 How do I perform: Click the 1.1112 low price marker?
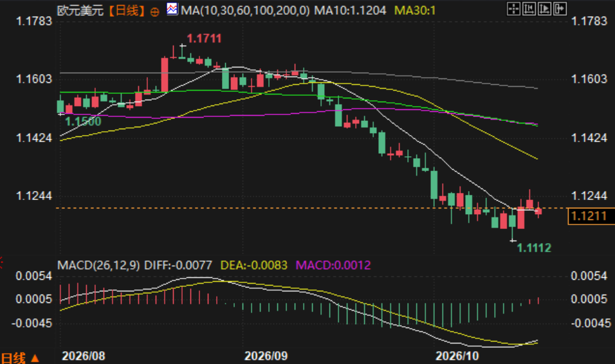tap(534, 248)
